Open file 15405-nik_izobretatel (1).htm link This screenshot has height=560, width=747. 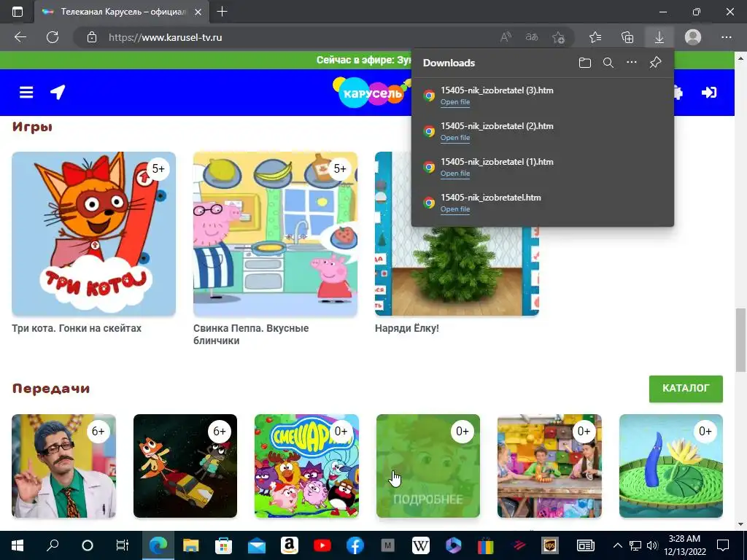[x=455, y=174]
